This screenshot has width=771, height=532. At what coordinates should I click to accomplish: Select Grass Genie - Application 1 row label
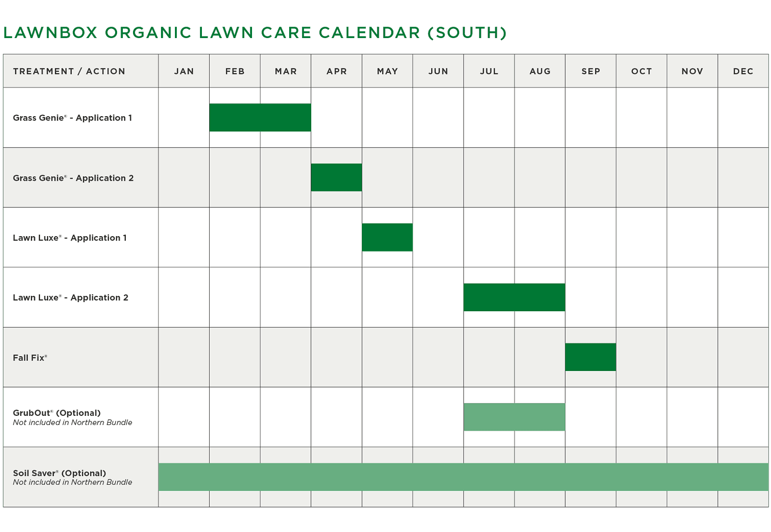coord(72,118)
